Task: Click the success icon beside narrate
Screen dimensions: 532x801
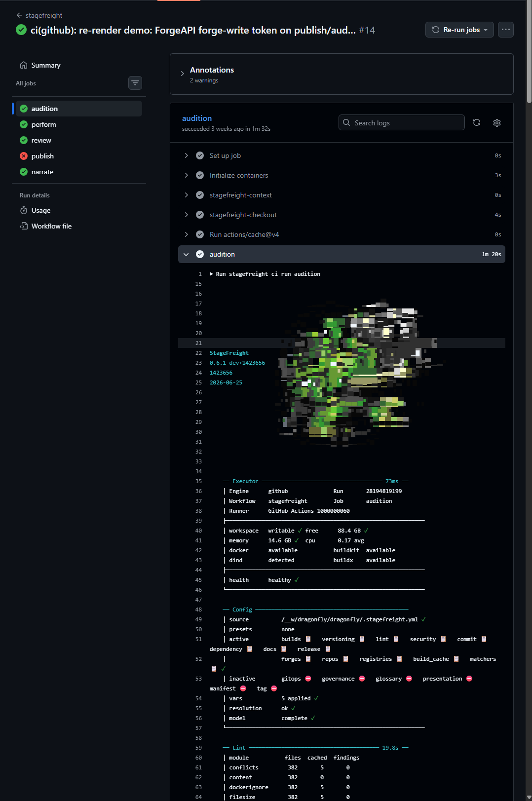Action: tap(24, 172)
